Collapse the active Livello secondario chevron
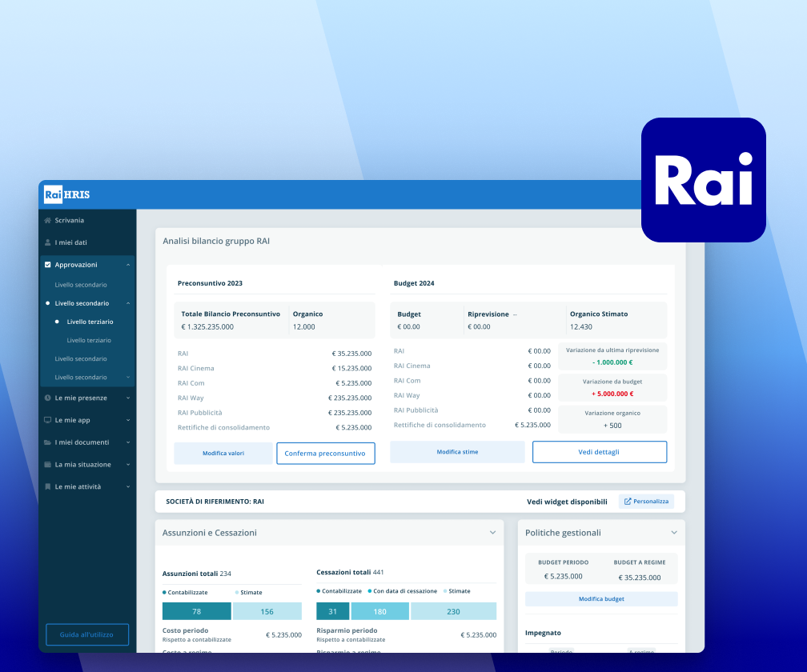This screenshot has width=807, height=672. click(x=128, y=303)
